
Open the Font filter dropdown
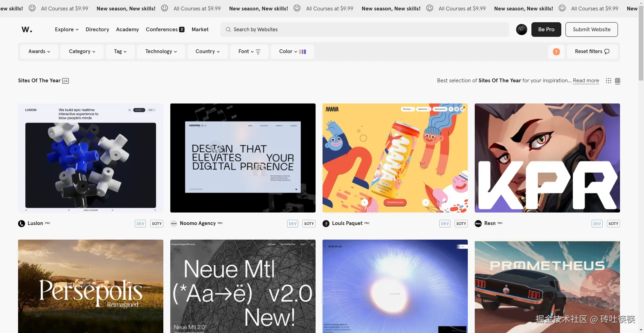[249, 51]
